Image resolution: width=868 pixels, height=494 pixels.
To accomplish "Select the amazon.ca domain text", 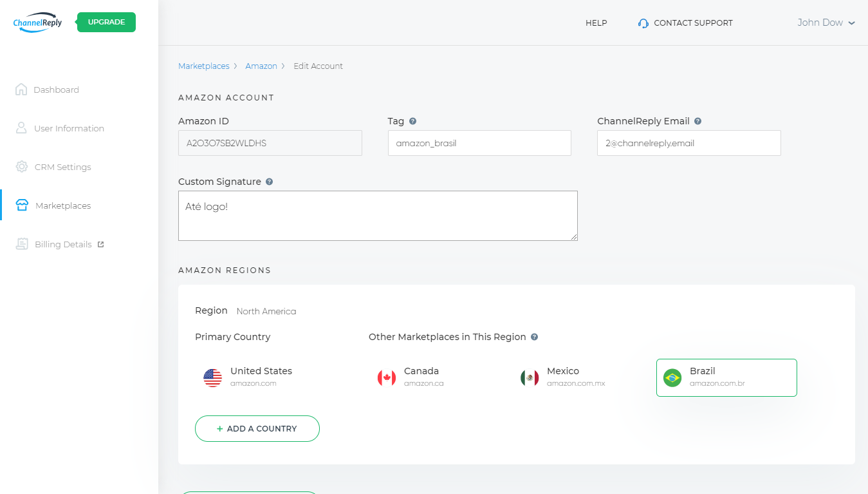I will 424,384.
